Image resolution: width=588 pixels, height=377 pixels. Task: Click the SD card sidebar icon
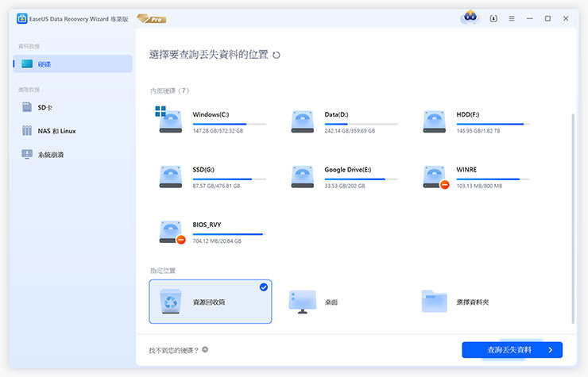[x=27, y=107]
